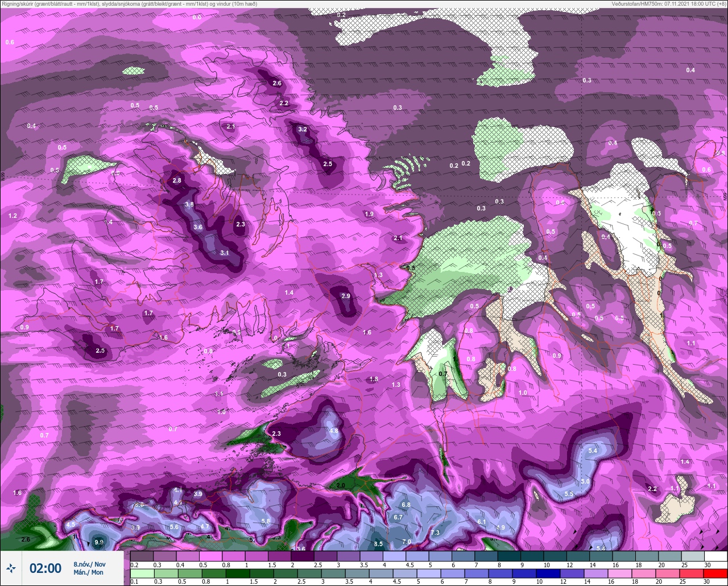The height and width of the screenshot is (586, 728).
Task: Click the 3.2 precipitation value on the map
Action: pos(303,129)
